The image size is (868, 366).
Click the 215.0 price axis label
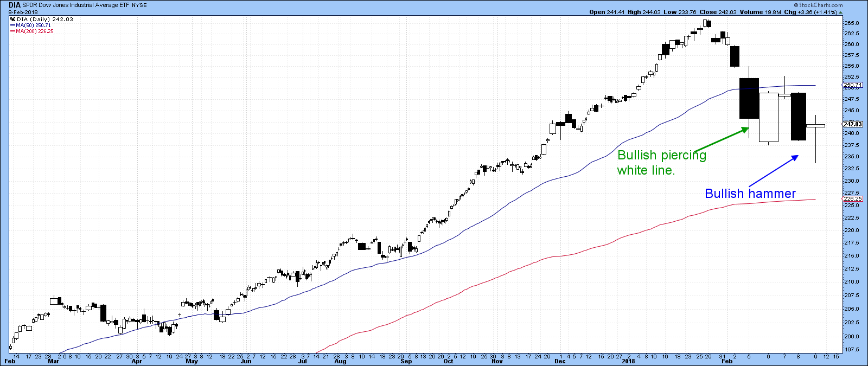pyautogui.click(x=851, y=256)
